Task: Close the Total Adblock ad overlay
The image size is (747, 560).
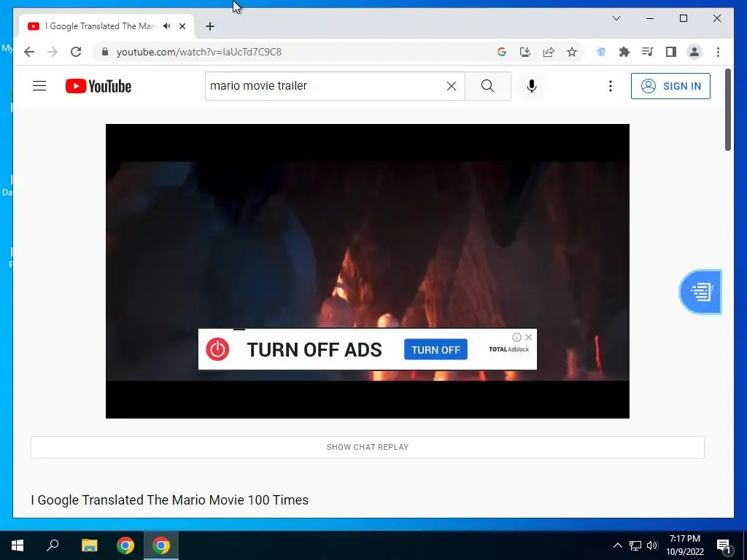Action: click(x=528, y=337)
